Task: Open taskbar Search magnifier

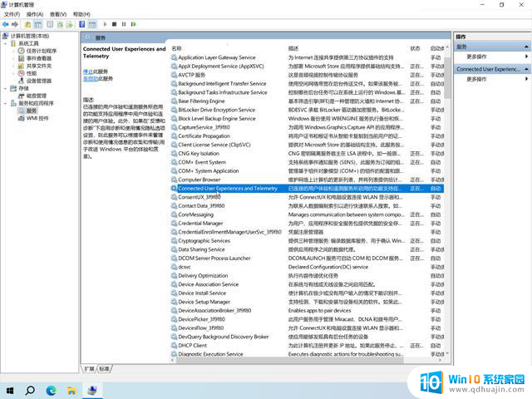Action: point(30,391)
